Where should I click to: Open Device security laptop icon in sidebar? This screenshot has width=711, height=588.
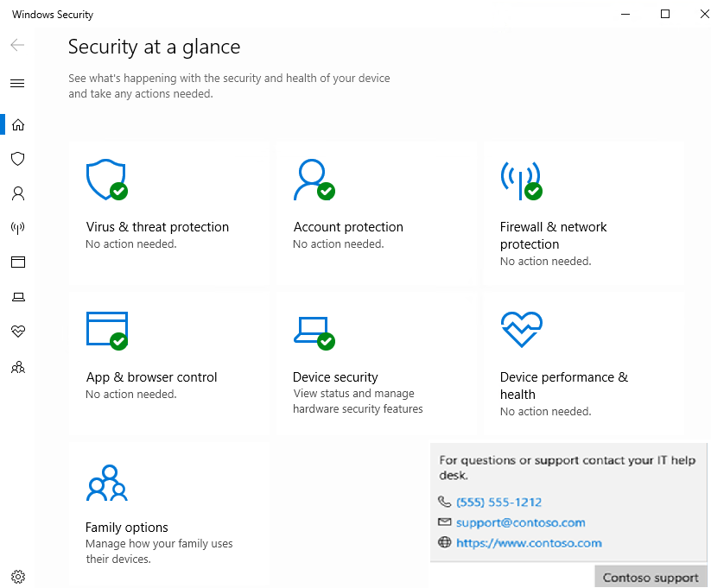click(17, 297)
